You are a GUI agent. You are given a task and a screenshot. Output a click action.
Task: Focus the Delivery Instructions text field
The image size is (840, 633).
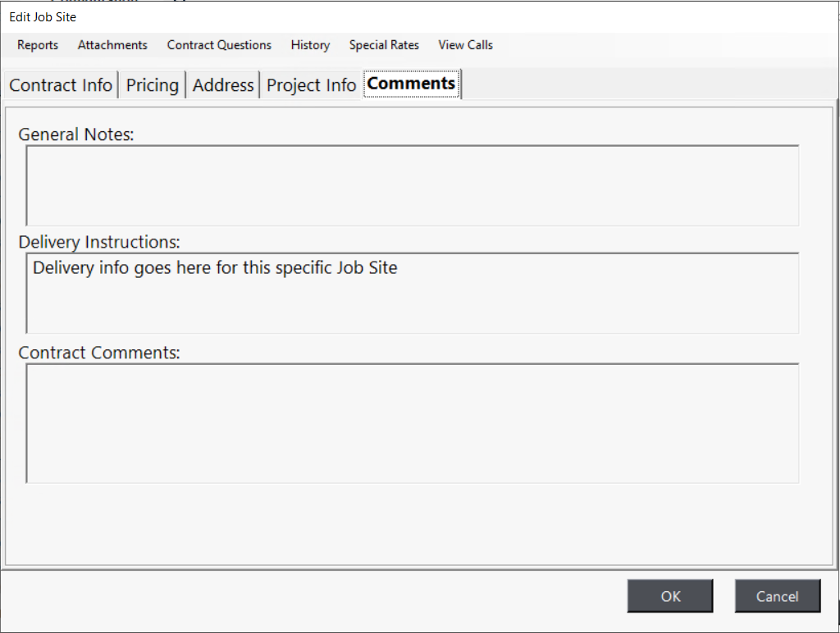(412, 293)
